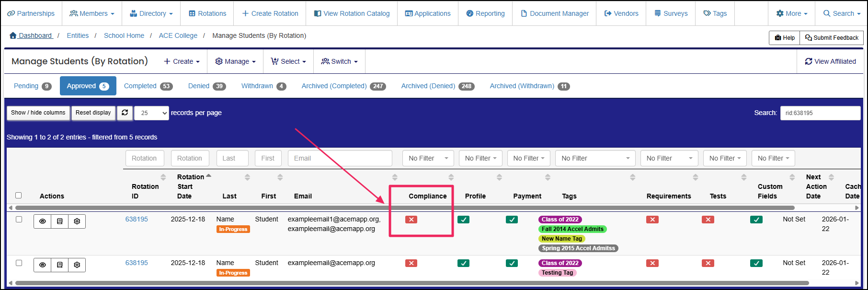868x290 pixels.
Task: Open the Surveys page
Action: 671,13
